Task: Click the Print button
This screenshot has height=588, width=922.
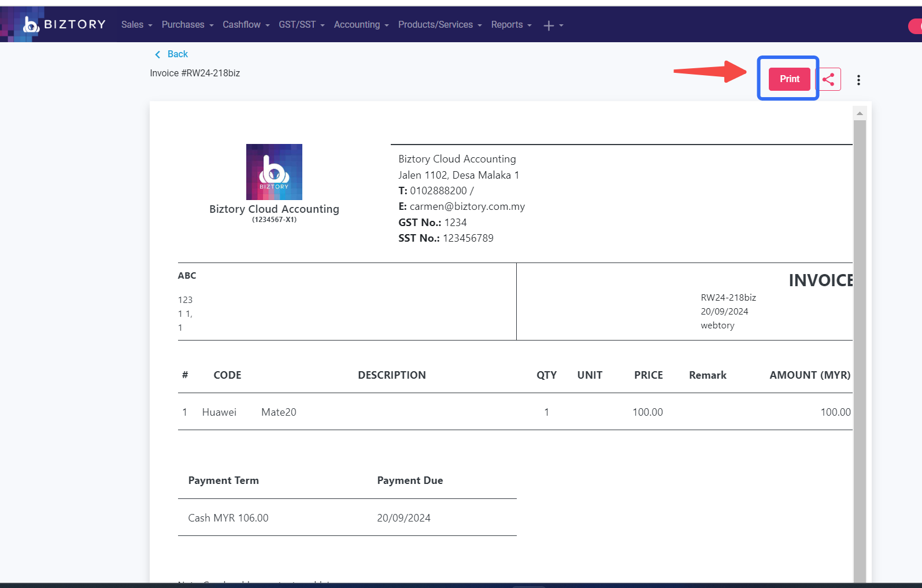Action: click(x=789, y=79)
